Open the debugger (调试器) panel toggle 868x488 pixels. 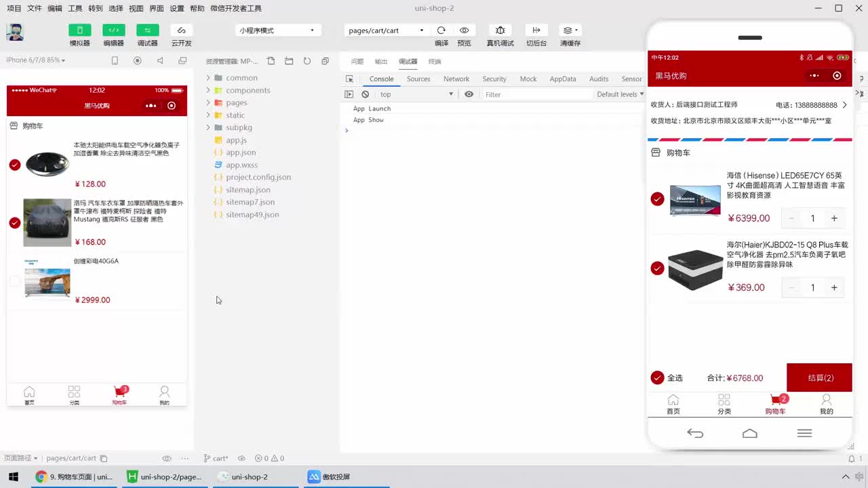[x=147, y=30]
